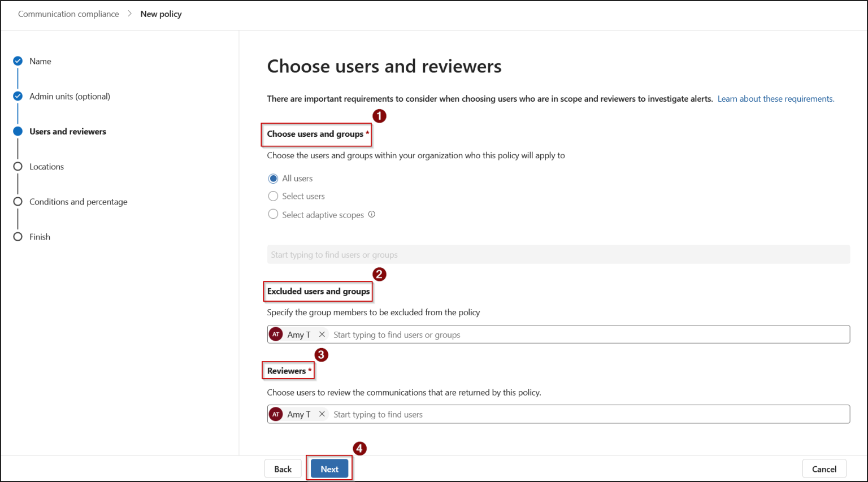Enable the Select adaptive scopes option
The width and height of the screenshot is (868, 482).
(x=274, y=214)
